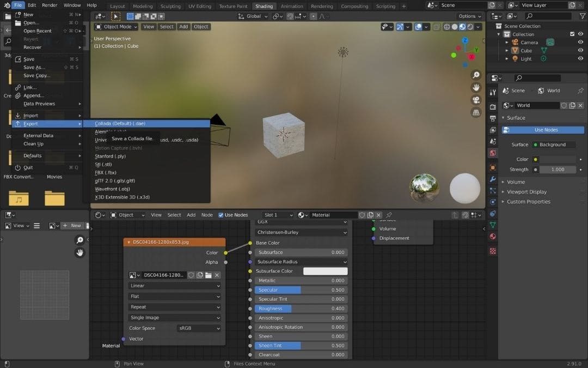Open the Slot 1 dropdown
This screenshot has height=368, width=588.
pyautogui.click(x=278, y=215)
